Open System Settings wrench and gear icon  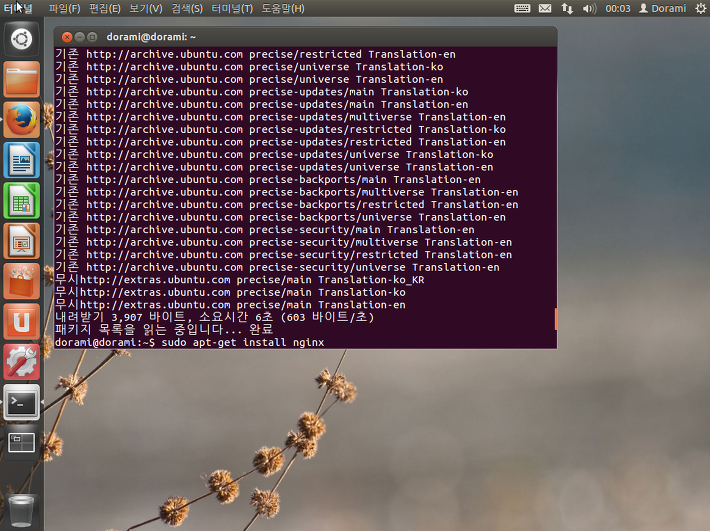pyautogui.click(x=21, y=362)
